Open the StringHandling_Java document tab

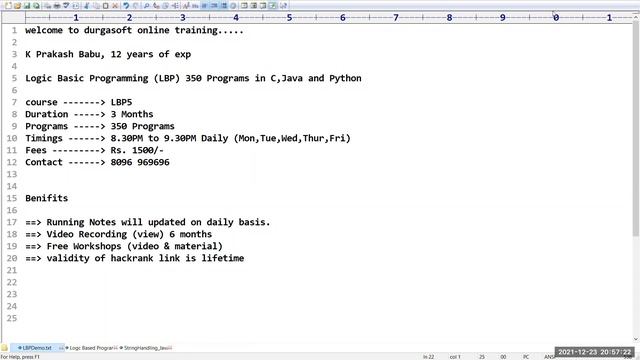coord(146,348)
